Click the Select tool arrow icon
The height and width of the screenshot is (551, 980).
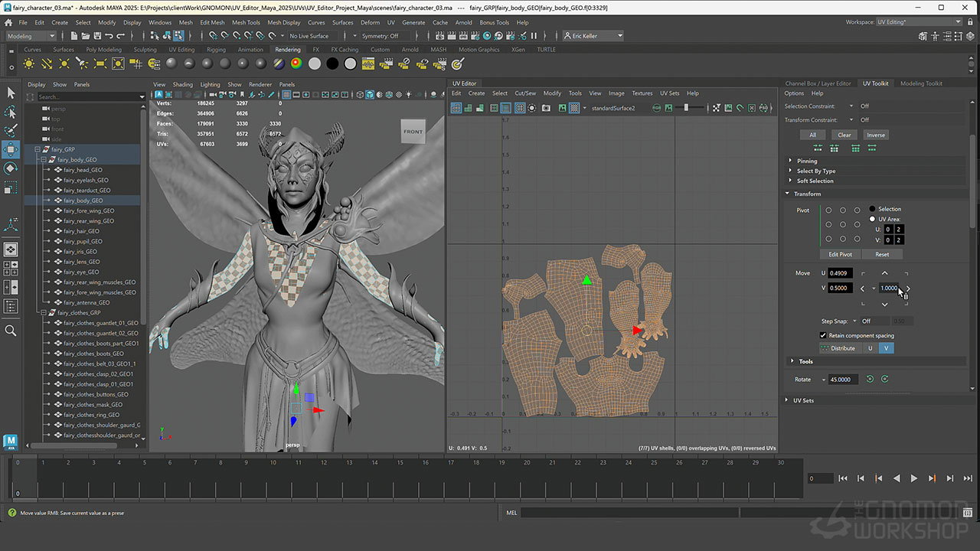point(11,93)
